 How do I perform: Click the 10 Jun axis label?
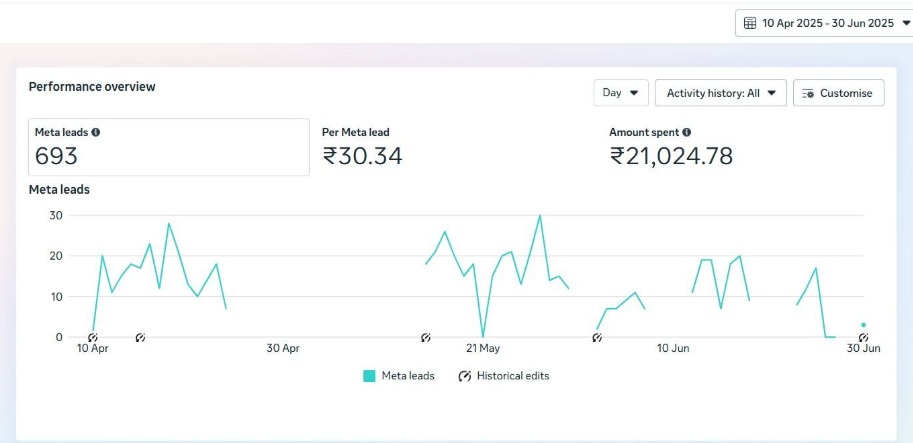point(673,349)
